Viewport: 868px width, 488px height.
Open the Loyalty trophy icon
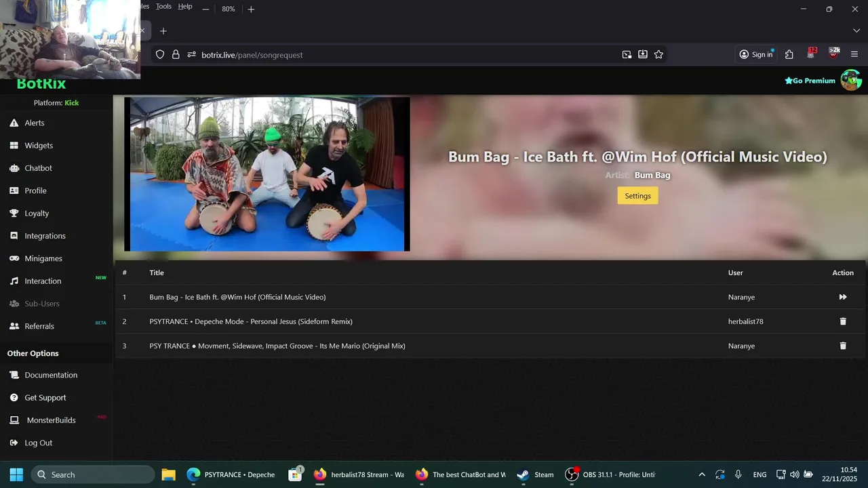click(14, 213)
